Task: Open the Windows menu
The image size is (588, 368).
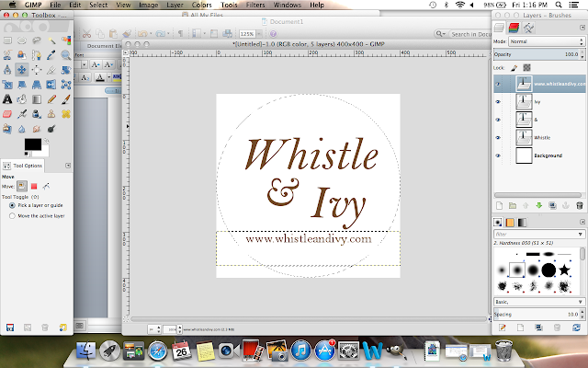Action: click(x=288, y=5)
